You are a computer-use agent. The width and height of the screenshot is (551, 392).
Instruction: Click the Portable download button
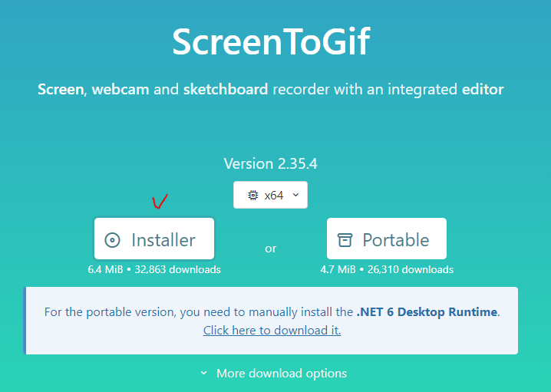point(387,239)
